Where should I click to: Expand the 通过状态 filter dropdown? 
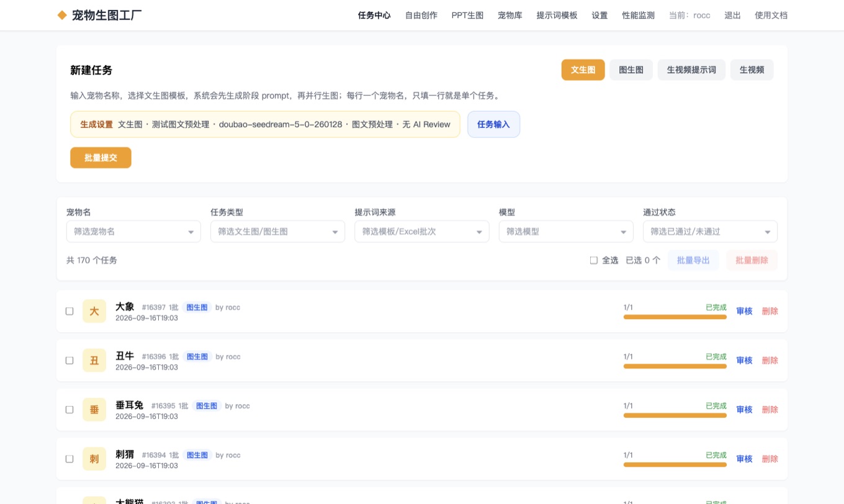tap(710, 232)
